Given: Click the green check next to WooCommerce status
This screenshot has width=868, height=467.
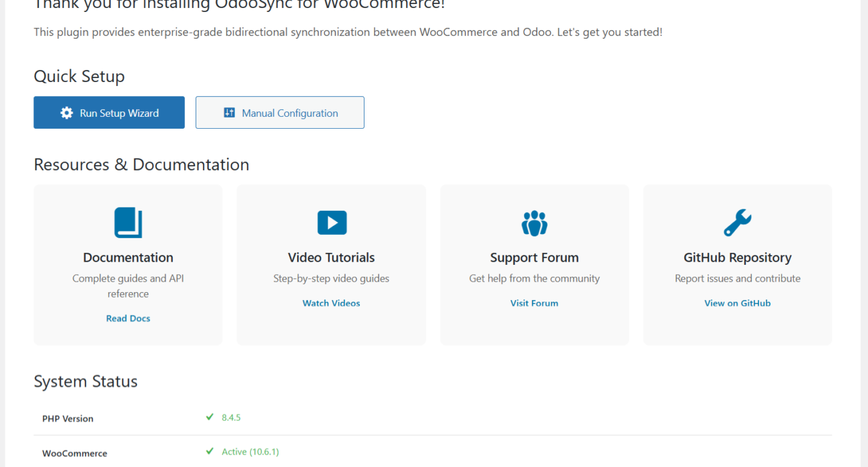Looking at the screenshot, I should 210,452.
